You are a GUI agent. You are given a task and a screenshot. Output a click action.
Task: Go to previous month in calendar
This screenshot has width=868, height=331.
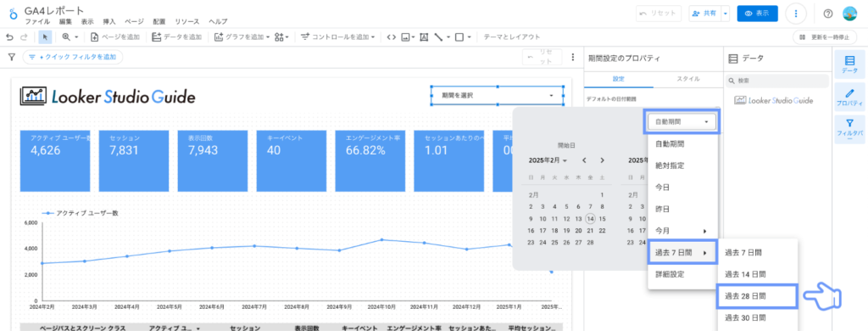coord(584,160)
